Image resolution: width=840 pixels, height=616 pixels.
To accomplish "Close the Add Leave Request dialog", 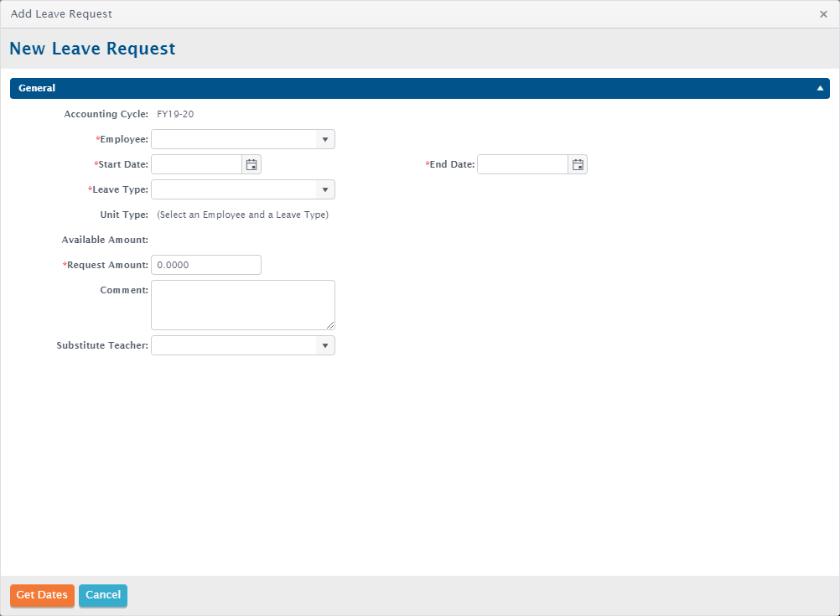I will 823,14.
